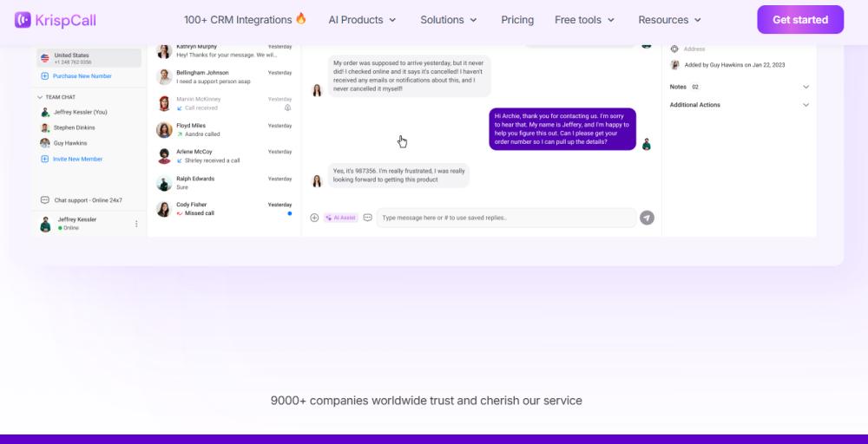The height and width of the screenshot is (444, 868).
Task: Click the chat support bubble icon
Action: 45,200
